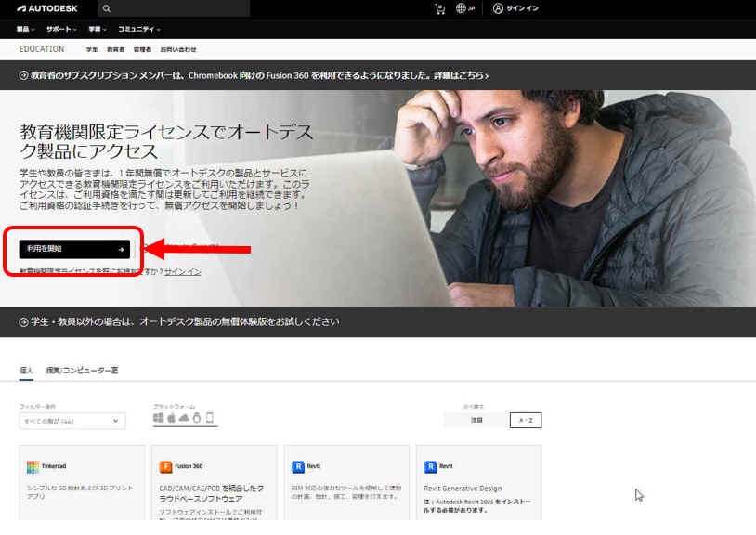Click the search magnifier icon
This screenshot has width=756, height=535.
tap(107, 8)
